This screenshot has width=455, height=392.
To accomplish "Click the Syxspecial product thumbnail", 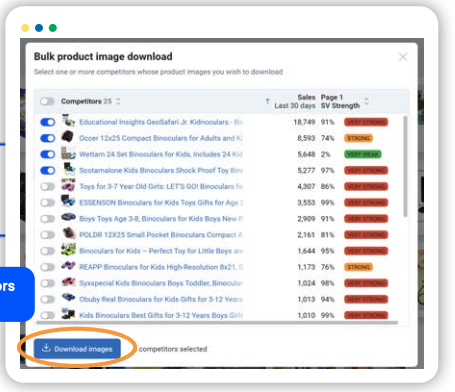I will (68, 282).
